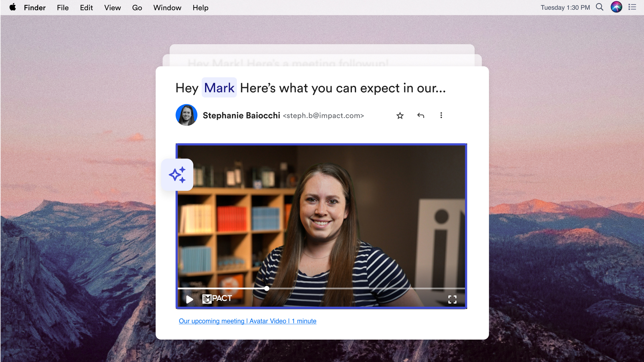The image size is (644, 362).
Task: Click the IMPACT logo in the video
Action: 217,298
